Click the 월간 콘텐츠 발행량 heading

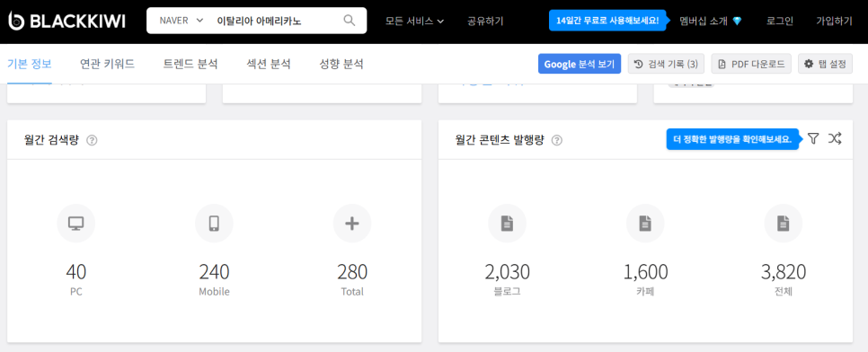(x=500, y=140)
